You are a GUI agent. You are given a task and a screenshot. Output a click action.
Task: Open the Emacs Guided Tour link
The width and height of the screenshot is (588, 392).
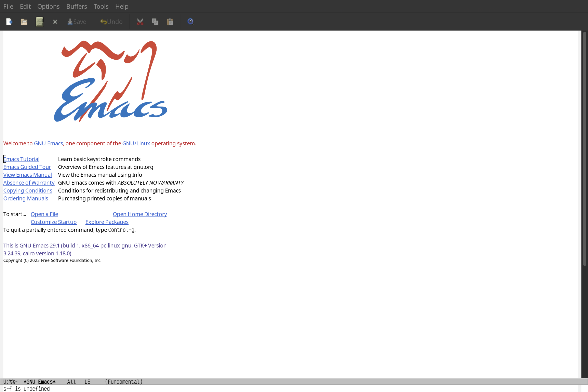click(27, 167)
